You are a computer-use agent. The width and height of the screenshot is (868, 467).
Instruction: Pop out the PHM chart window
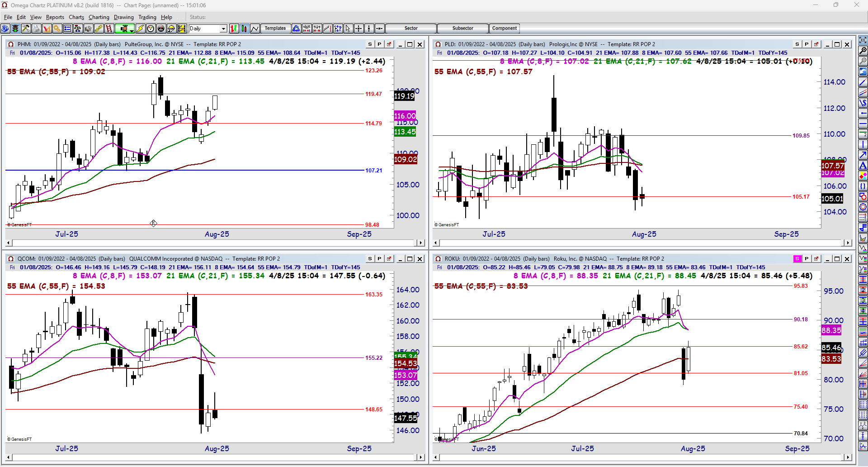click(x=388, y=44)
